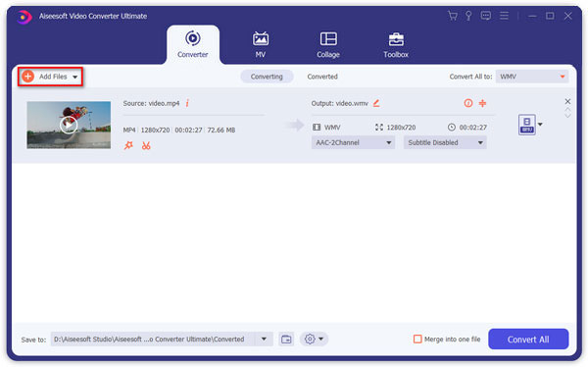Click the Aiseesoft app logo
Viewport: 588px width, 367px height.
tap(24, 17)
